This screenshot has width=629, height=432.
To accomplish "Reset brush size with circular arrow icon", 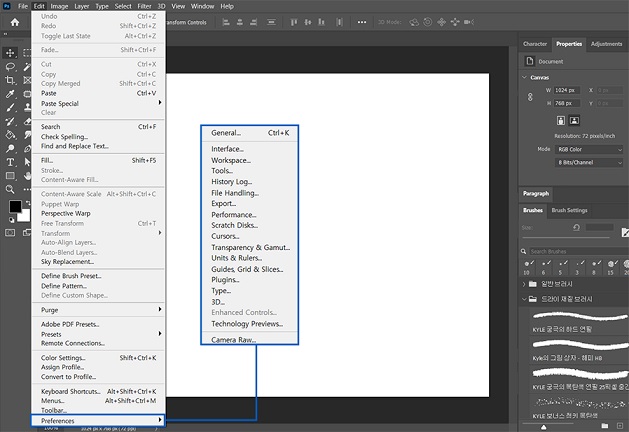I will (576, 227).
